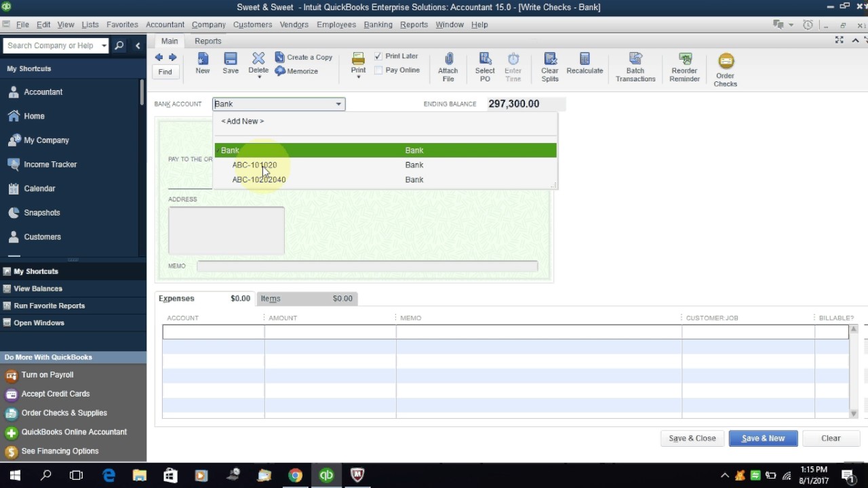Collapse the Bank Account dropdown arrow
The height and width of the screenshot is (488, 868).
(338, 104)
